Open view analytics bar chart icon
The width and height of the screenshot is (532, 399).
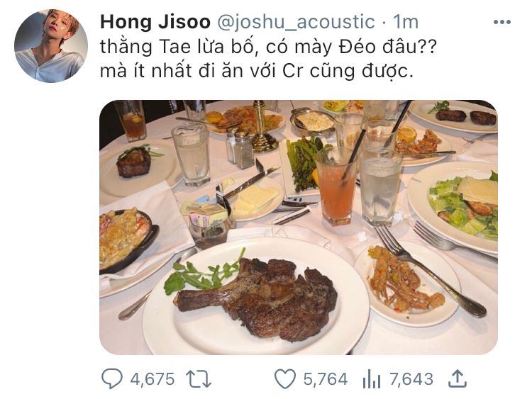tap(371, 378)
